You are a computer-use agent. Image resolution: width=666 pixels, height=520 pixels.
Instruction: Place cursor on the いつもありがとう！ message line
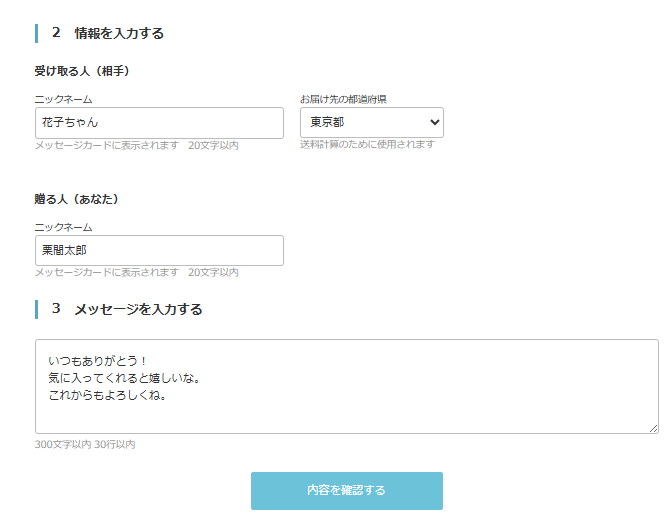click(x=98, y=359)
